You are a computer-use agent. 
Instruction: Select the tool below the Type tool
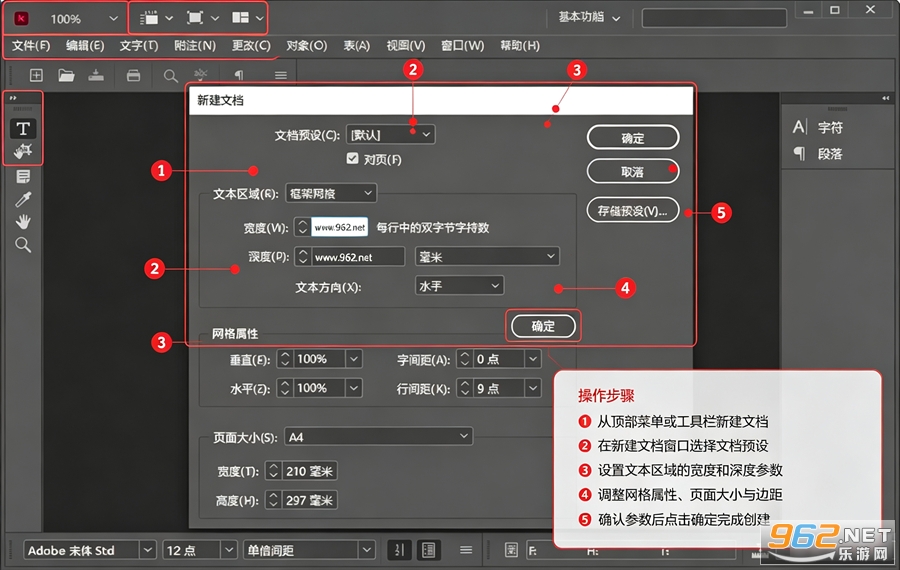(23, 151)
